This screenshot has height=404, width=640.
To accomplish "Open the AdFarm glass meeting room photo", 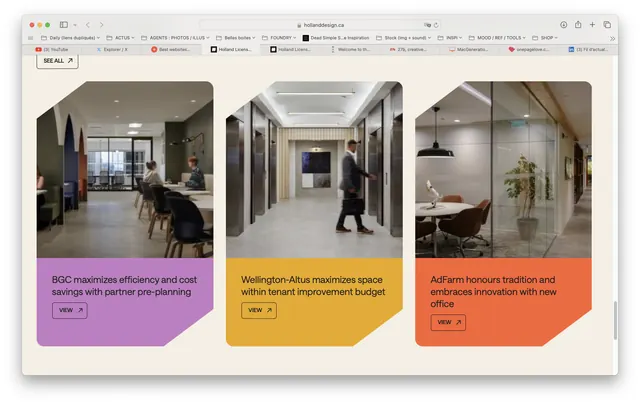I will click(x=503, y=169).
